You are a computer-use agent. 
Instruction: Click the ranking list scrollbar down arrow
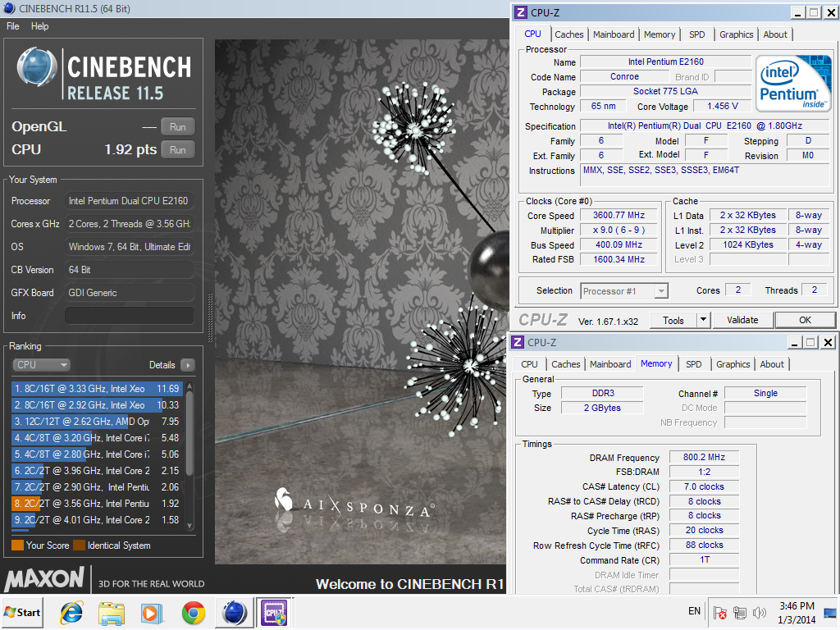click(x=189, y=526)
